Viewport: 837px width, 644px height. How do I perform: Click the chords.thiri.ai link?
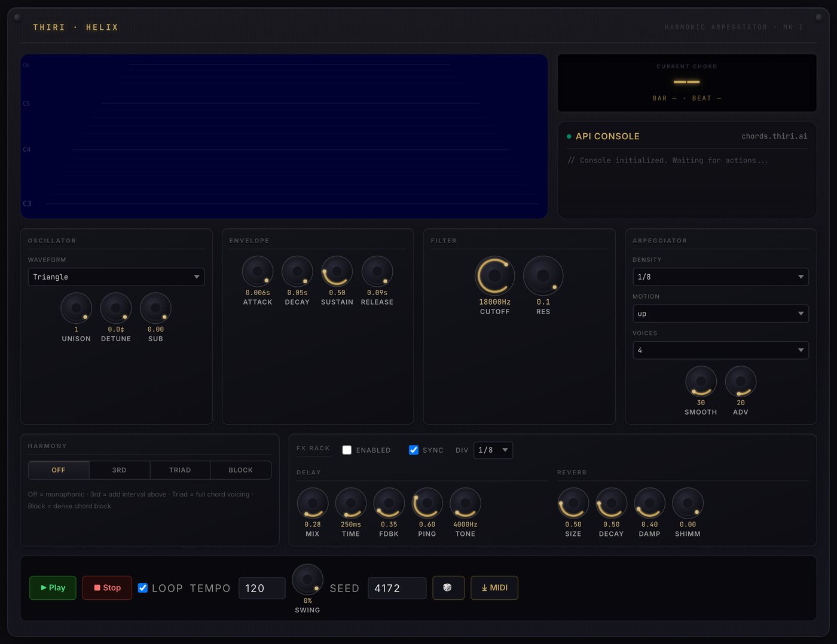tap(774, 136)
